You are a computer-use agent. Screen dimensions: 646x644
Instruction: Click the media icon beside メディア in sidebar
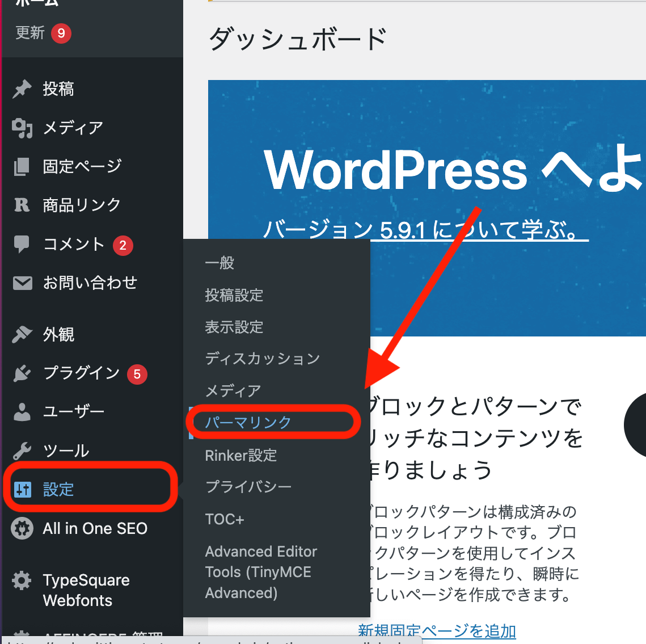point(22,128)
